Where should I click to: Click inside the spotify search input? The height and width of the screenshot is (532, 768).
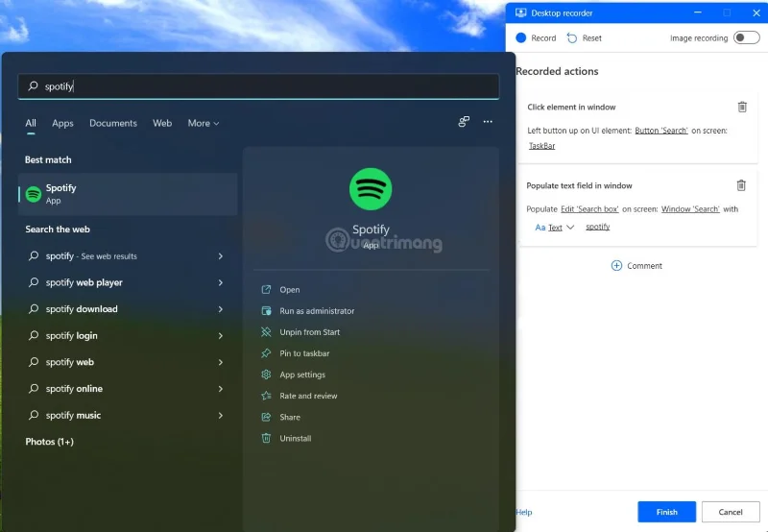tap(258, 86)
